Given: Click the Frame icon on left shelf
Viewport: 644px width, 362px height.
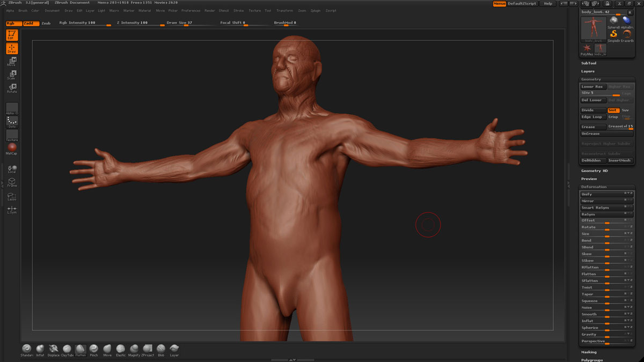Looking at the screenshot, I should click(x=12, y=182).
